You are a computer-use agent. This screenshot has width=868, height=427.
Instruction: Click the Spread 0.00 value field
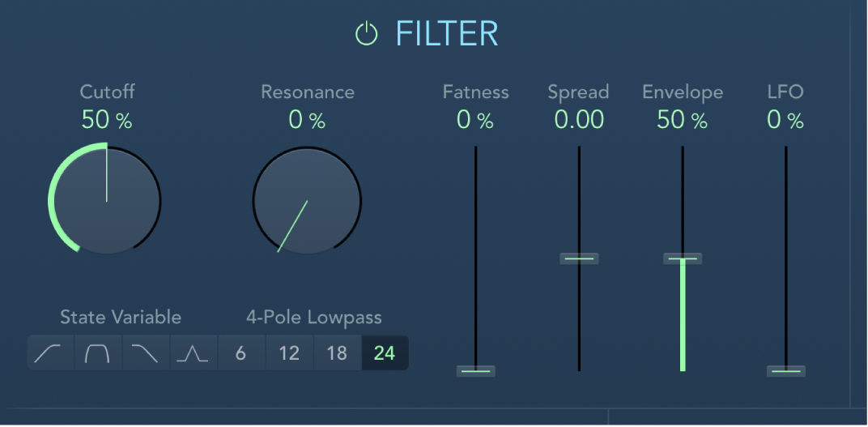click(x=579, y=120)
